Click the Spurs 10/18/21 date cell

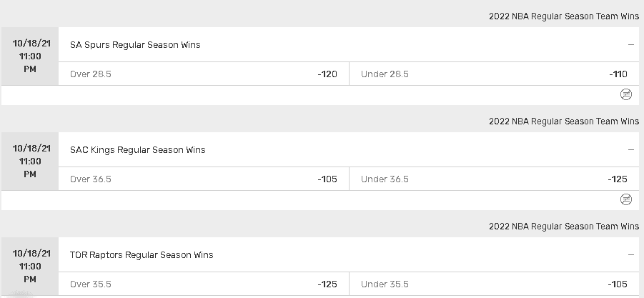pyautogui.click(x=30, y=56)
